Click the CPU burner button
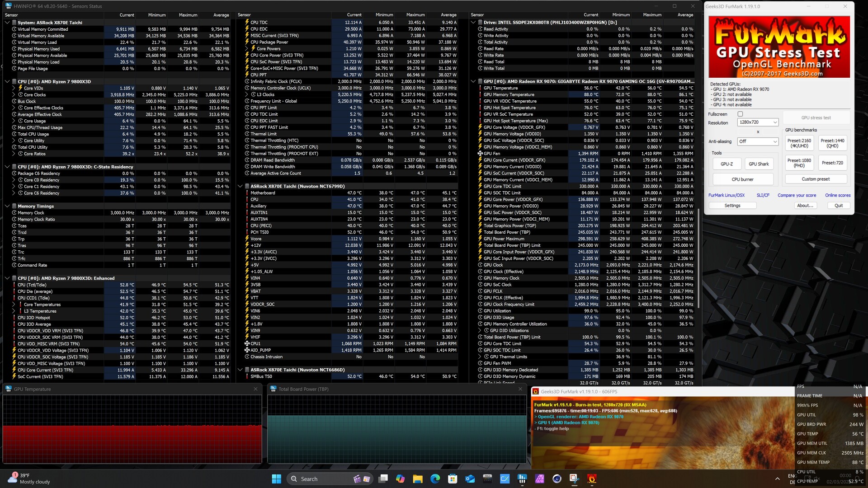Screen dimensions: 868x488 [x=742, y=179]
